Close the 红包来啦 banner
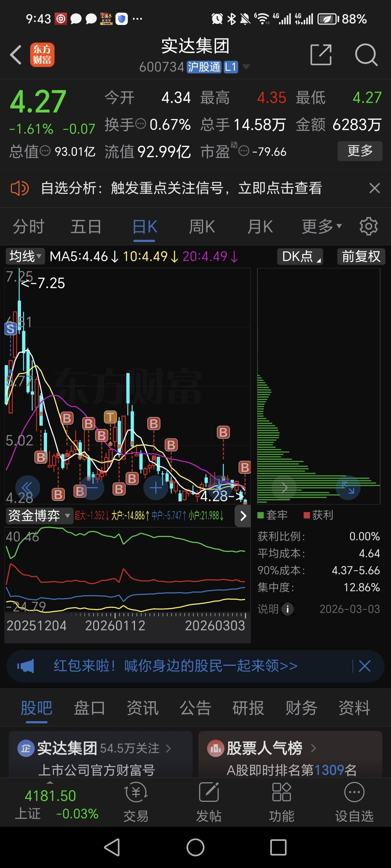 click(x=365, y=666)
